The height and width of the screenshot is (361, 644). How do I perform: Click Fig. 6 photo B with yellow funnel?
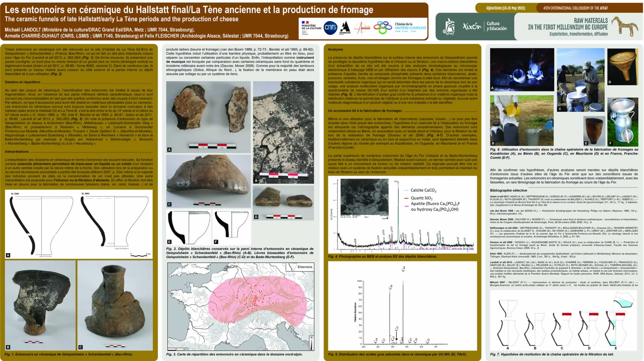pos(522,120)
